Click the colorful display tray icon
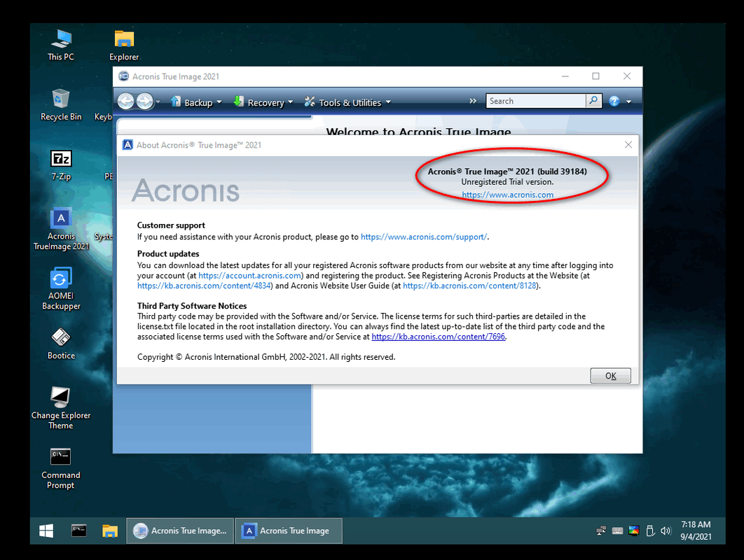Screen dimensions: 744x560 [x=633, y=531]
